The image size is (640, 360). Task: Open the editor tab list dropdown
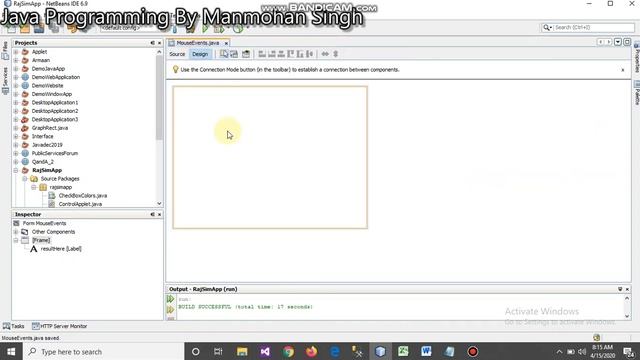coord(618,42)
